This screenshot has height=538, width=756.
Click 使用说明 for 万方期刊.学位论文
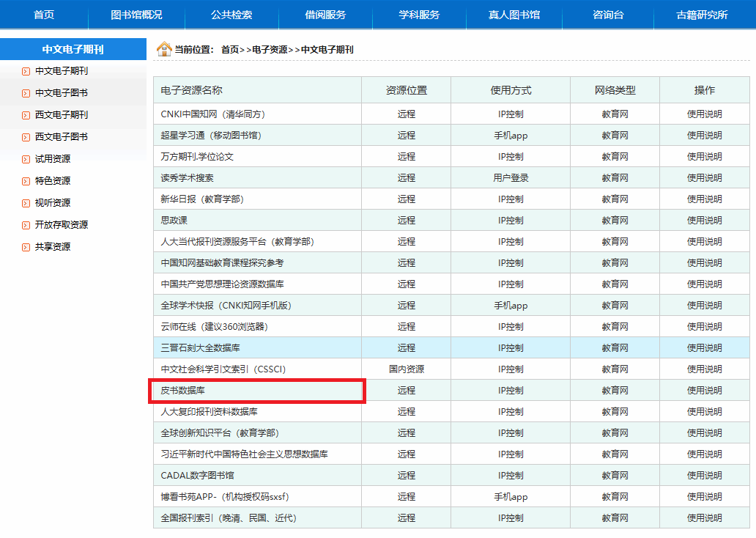point(704,157)
